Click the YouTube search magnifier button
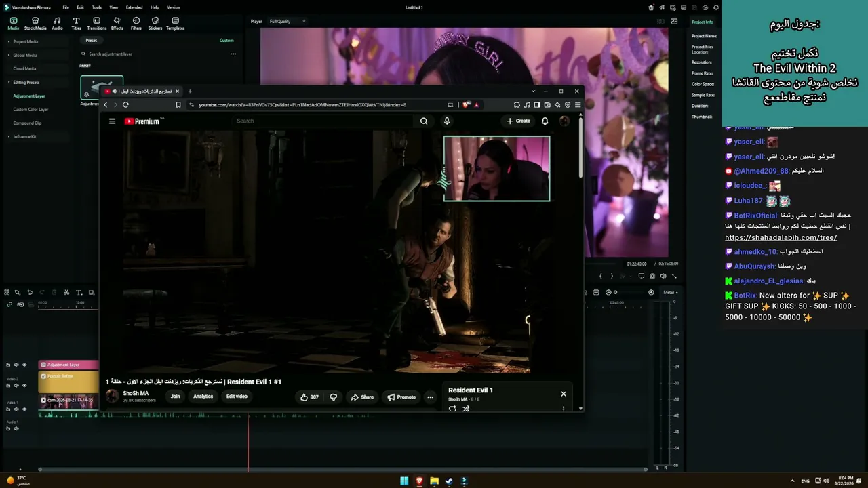This screenshot has width=868, height=488. coord(424,121)
